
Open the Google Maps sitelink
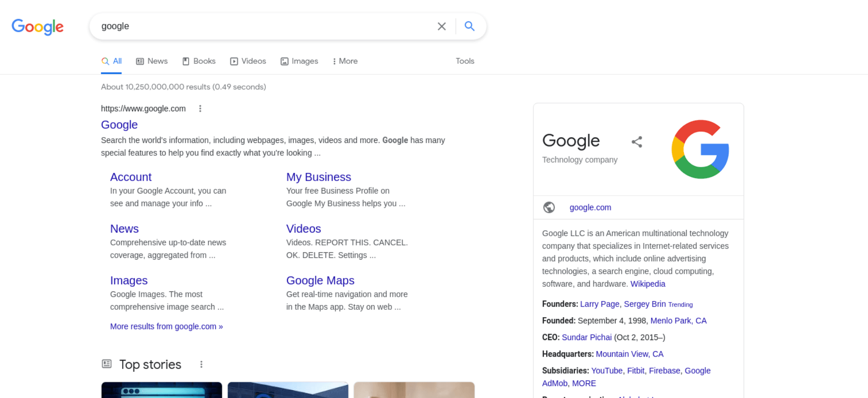click(320, 280)
